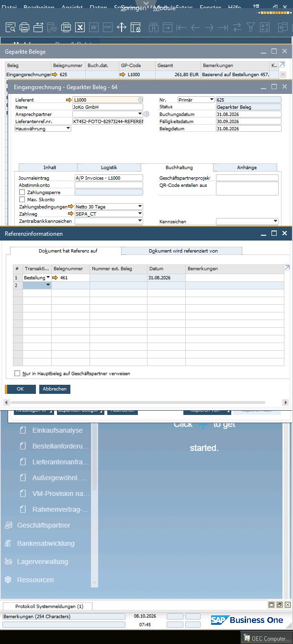Open VM-Provision entry in sidebar
Screen dimensions: 293x644
coord(61,494)
